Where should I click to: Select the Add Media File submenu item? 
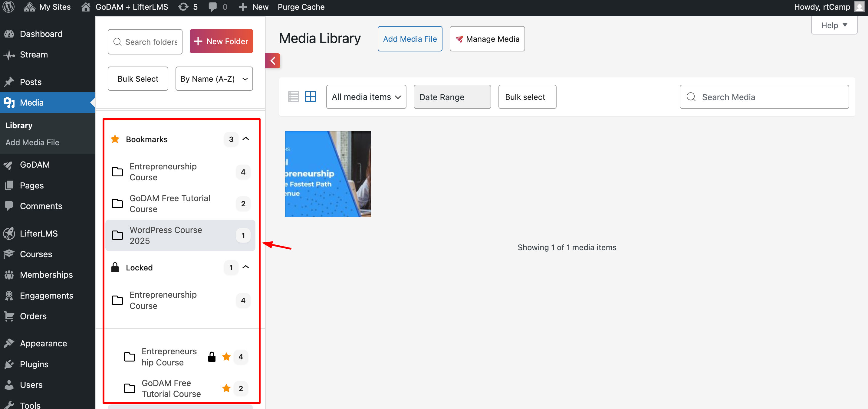click(x=32, y=142)
